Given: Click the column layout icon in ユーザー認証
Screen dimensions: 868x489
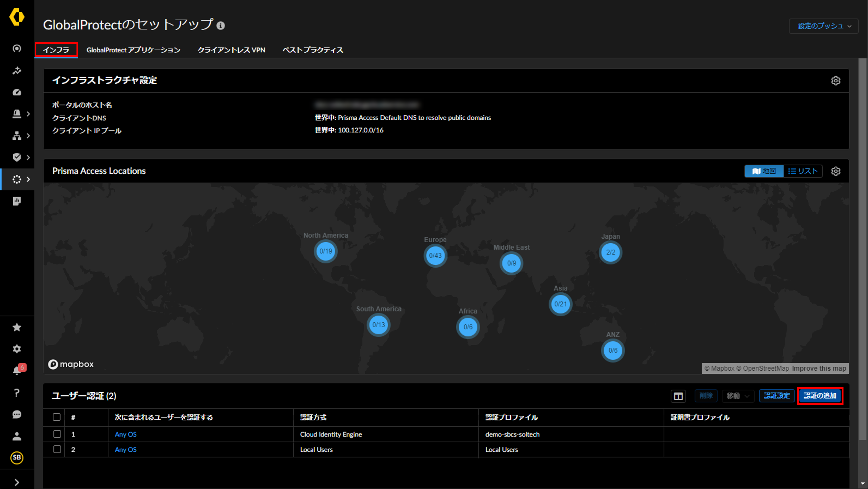Looking at the screenshot, I should pyautogui.click(x=678, y=396).
